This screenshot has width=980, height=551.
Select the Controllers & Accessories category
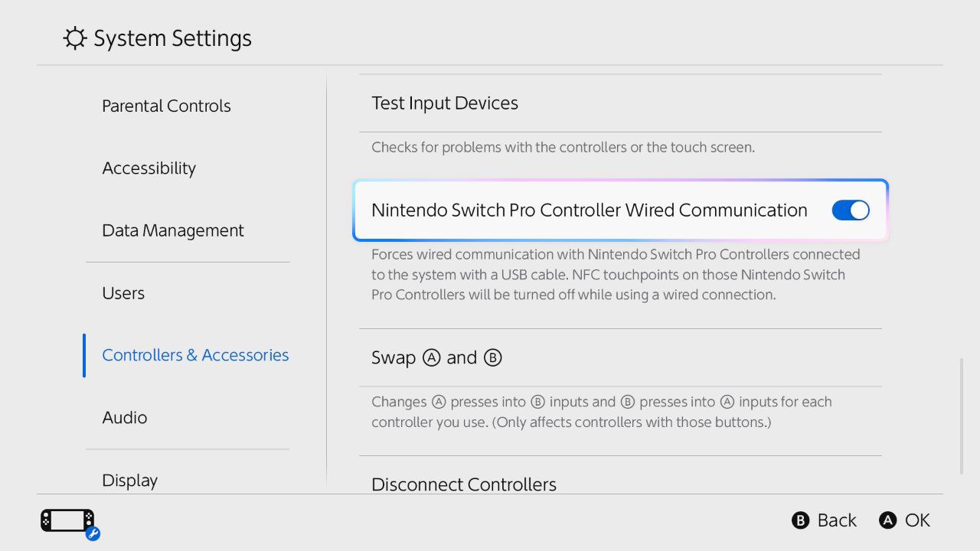point(195,355)
